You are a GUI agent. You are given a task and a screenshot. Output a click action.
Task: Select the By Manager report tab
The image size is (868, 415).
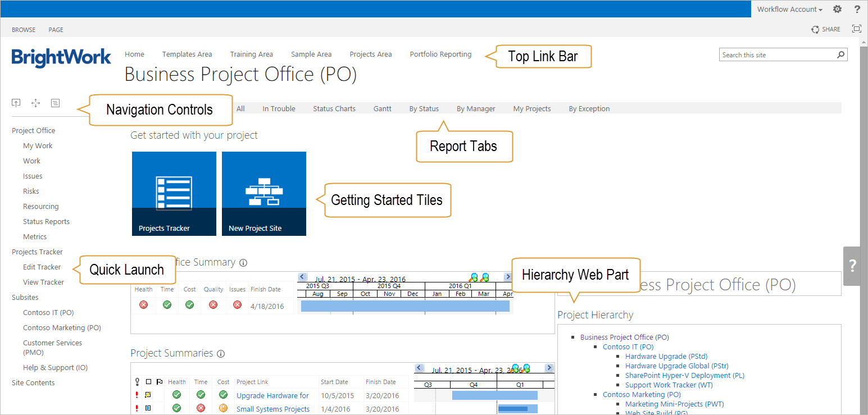[x=475, y=109]
